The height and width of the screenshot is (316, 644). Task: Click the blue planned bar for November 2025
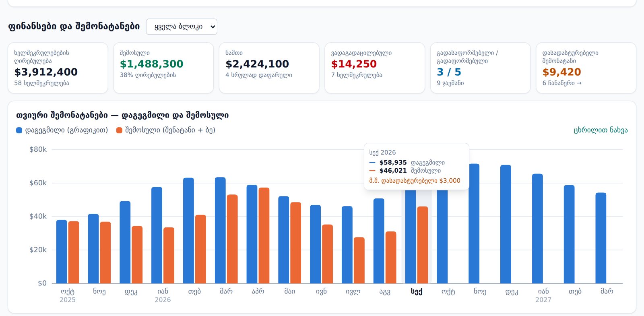(x=93, y=249)
